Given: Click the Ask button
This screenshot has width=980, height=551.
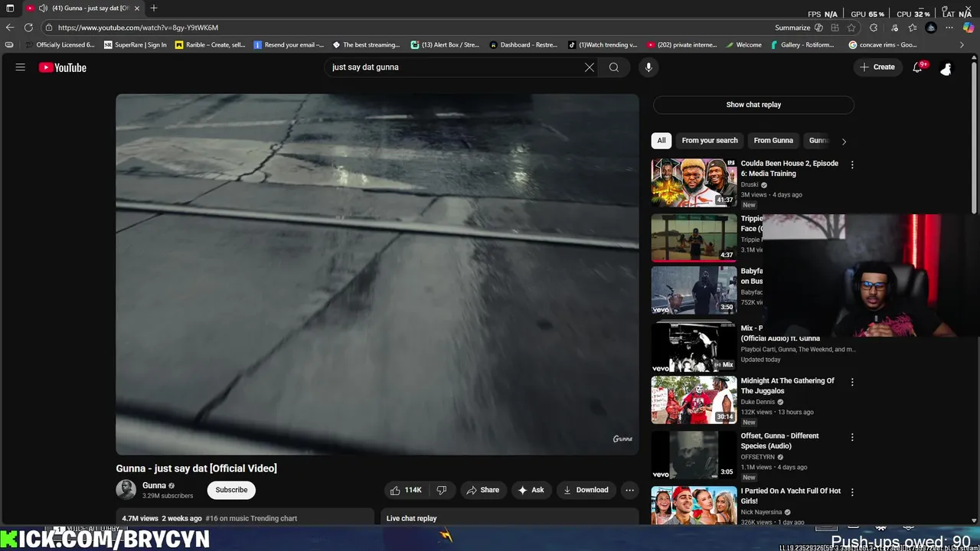Looking at the screenshot, I should [531, 490].
